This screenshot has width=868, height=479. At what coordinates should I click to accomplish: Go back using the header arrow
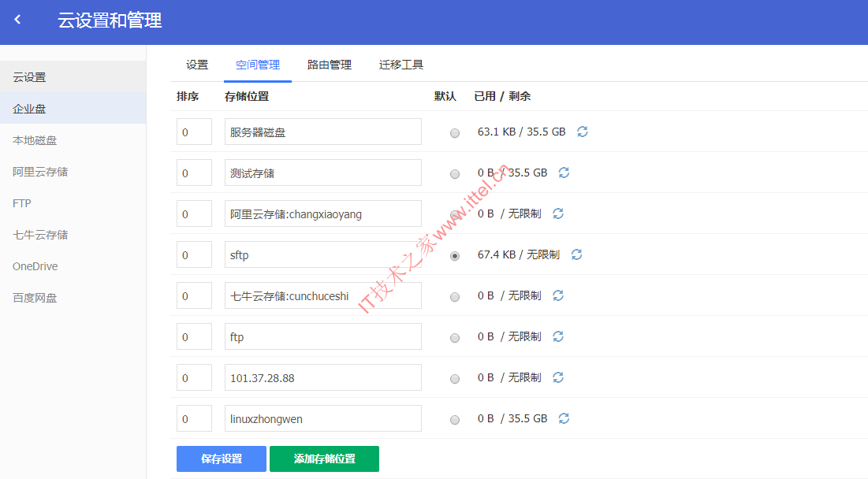pyautogui.click(x=17, y=20)
